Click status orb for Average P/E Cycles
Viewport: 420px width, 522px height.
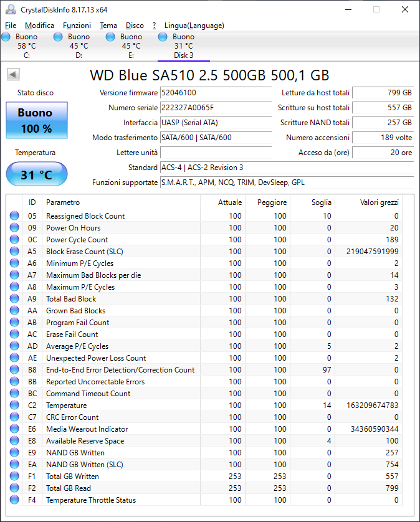pyautogui.click(x=14, y=346)
